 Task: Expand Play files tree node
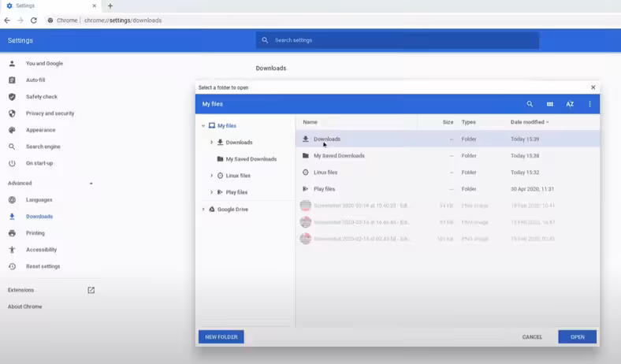pos(211,192)
